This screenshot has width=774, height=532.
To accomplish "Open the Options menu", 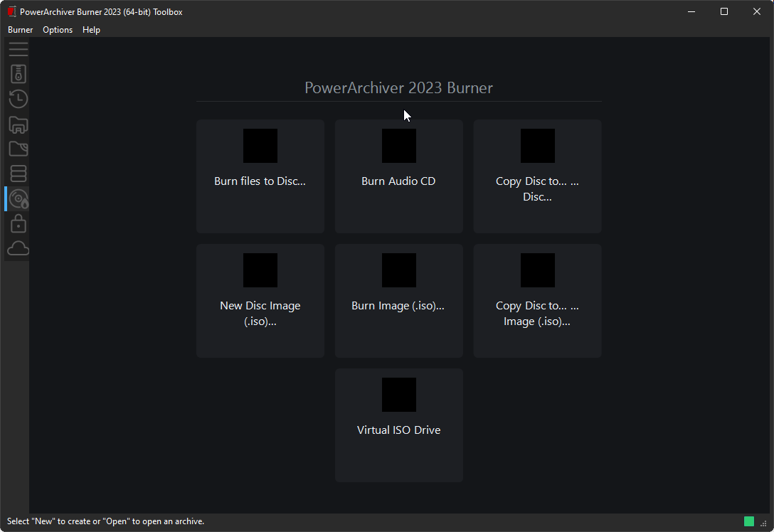I will 58,30.
